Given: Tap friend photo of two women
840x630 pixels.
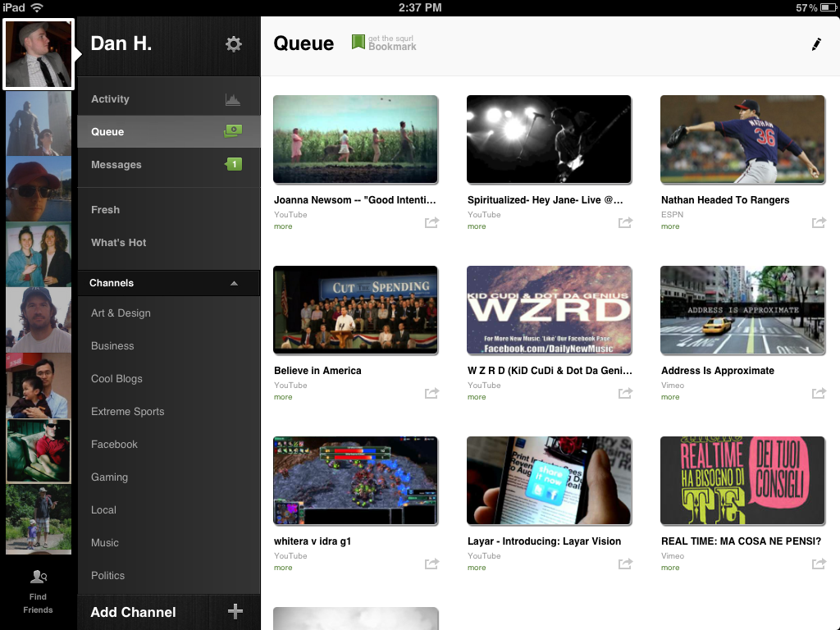Looking at the screenshot, I should (x=38, y=254).
